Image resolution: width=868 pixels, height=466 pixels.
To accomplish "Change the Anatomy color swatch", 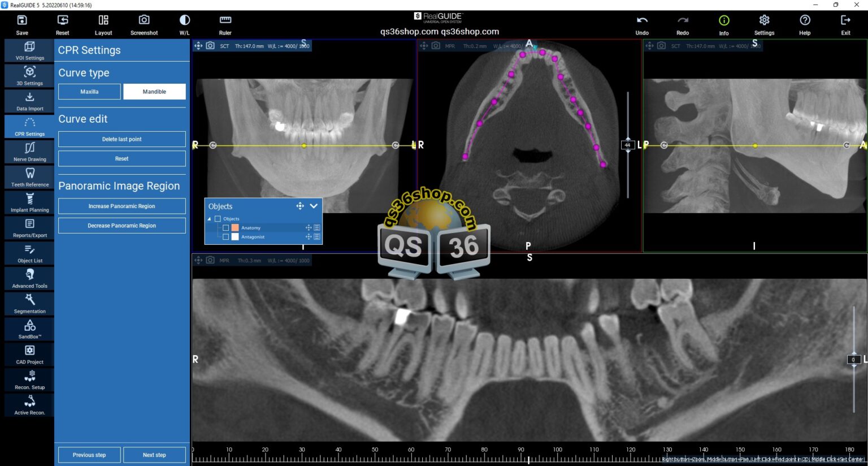I will pyautogui.click(x=235, y=227).
